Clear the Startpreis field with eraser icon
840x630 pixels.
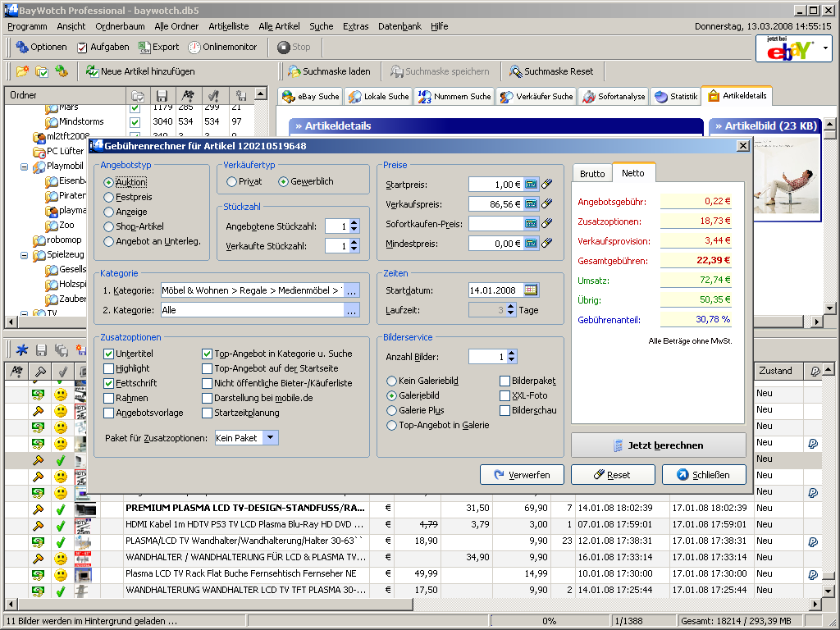pyautogui.click(x=546, y=185)
